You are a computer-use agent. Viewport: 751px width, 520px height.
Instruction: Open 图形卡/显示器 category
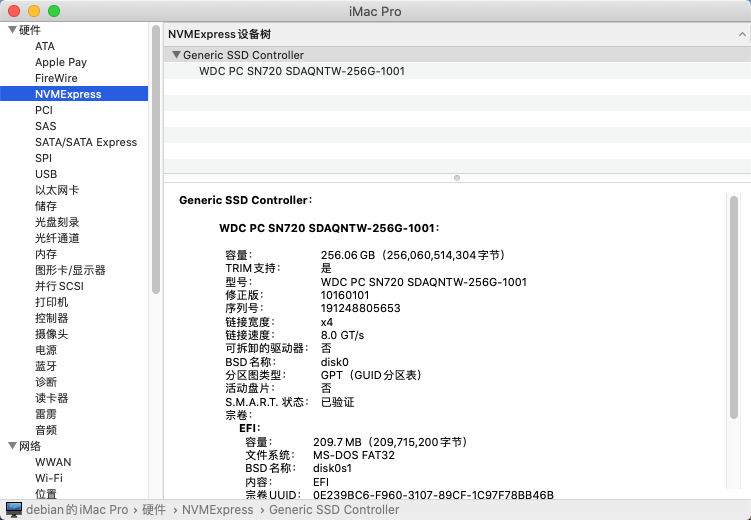pos(70,270)
